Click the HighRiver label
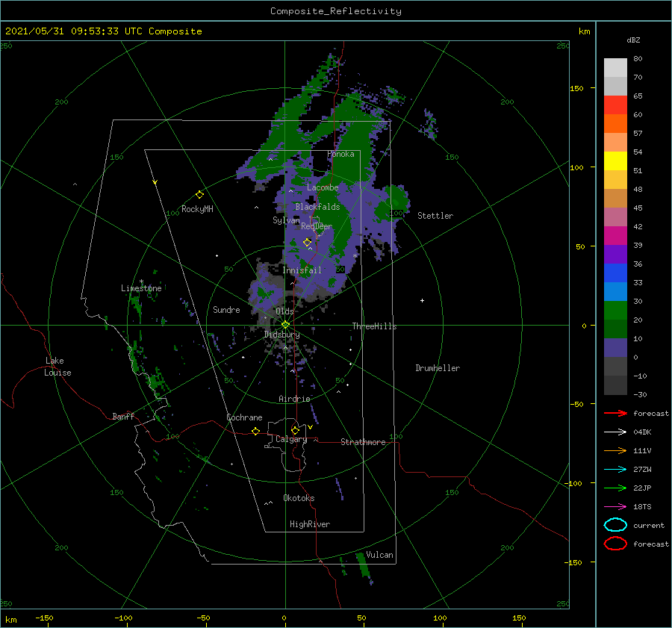The image size is (672, 628). (x=310, y=524)
